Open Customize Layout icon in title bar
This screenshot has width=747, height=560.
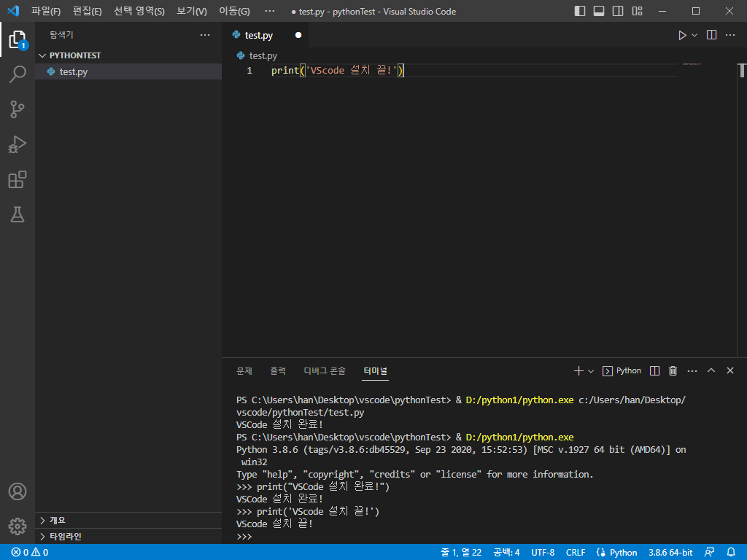tap(637, 11)
